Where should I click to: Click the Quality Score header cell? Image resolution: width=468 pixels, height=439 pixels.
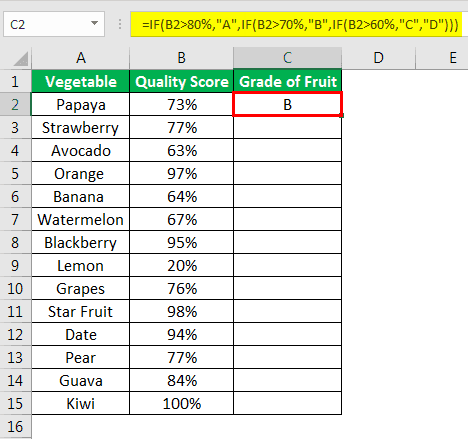181,81
